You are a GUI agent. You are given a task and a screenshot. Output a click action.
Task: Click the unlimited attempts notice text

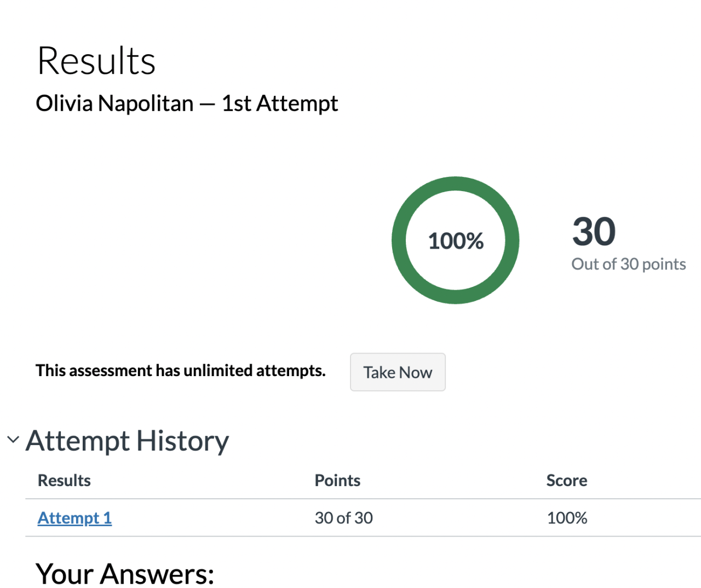coord(180,371)
